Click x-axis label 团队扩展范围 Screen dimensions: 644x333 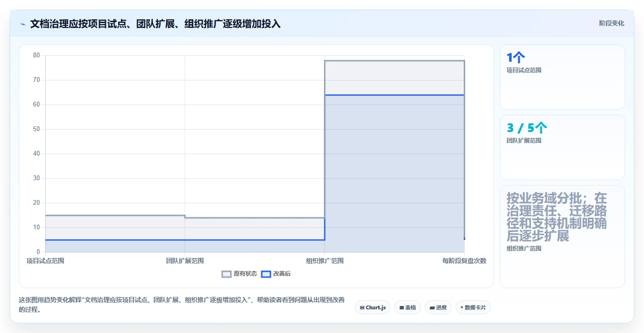tap(185, 261)
